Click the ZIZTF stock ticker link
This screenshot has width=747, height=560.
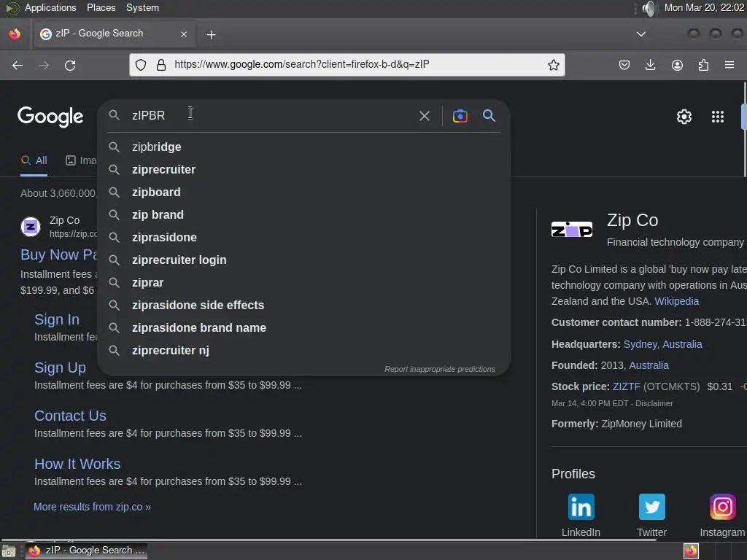coord(627,386)
